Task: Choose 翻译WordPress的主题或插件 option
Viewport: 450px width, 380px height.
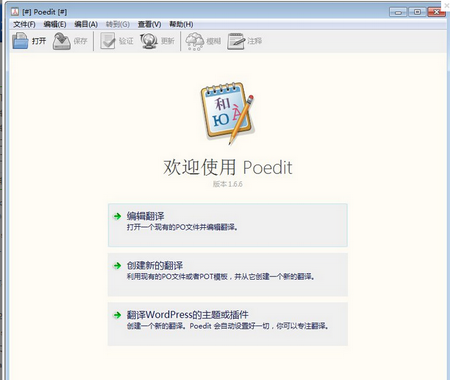Action: pos(228,324)
